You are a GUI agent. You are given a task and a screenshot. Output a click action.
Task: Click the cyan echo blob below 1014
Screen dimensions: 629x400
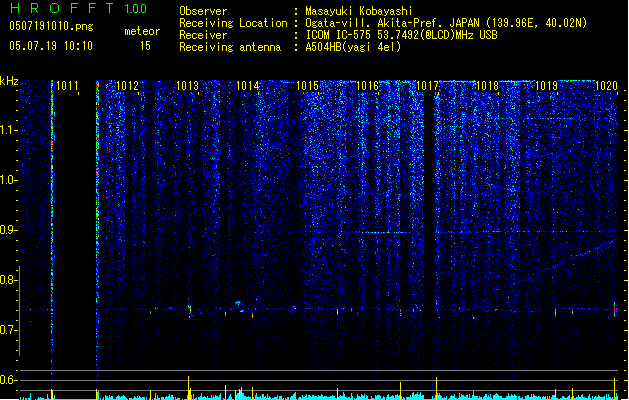pos(238,303)
